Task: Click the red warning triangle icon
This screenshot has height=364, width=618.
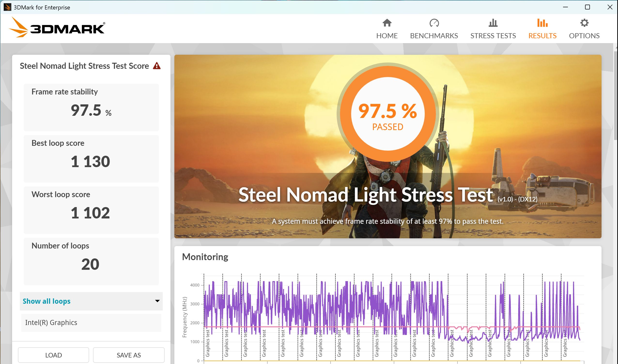Action: [x=157, y=66]
